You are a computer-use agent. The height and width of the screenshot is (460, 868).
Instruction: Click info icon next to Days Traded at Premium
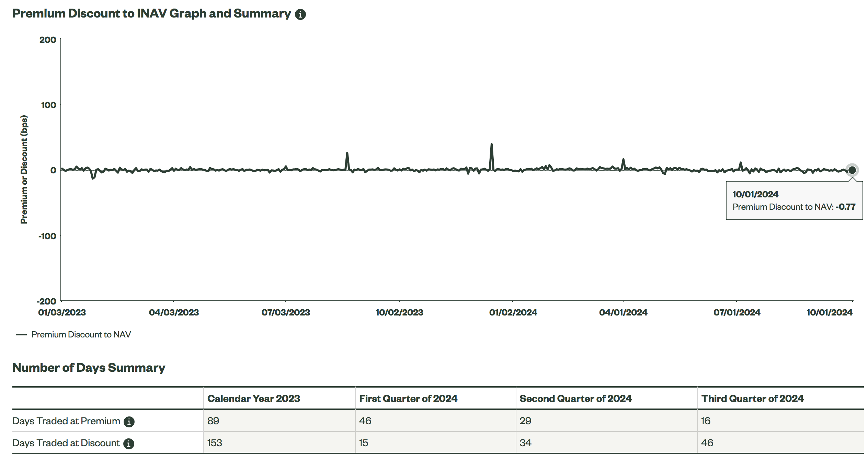129,422
